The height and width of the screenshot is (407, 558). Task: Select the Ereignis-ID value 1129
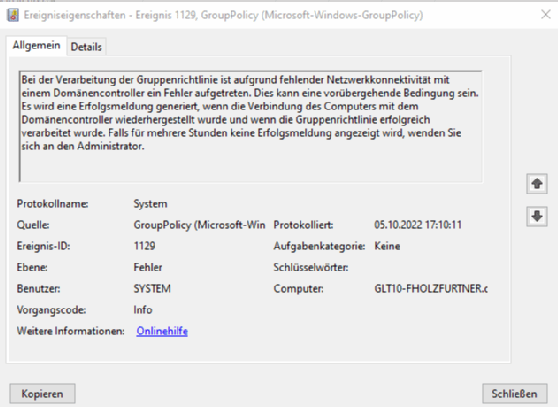144,246
